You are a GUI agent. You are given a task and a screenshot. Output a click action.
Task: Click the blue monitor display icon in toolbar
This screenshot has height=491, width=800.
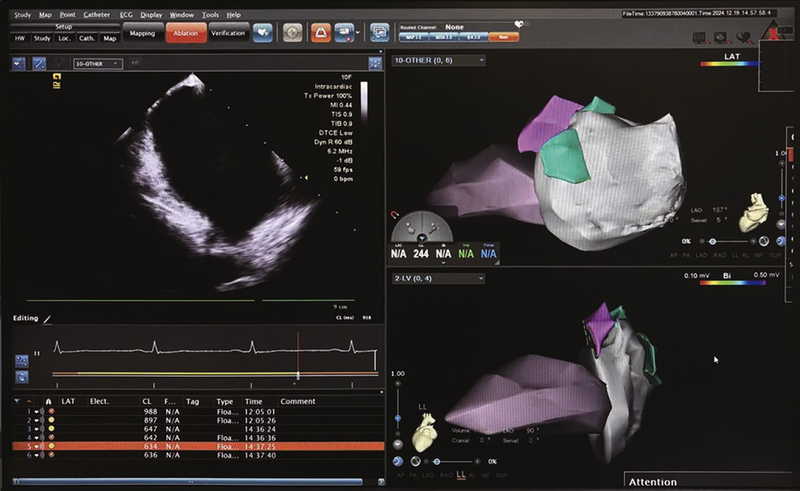(x=379, y=33)
